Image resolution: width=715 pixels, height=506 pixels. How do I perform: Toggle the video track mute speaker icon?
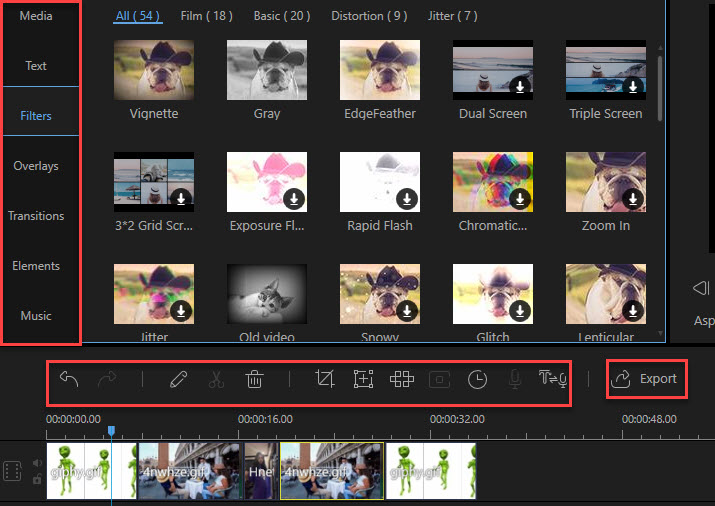[38, 463]
